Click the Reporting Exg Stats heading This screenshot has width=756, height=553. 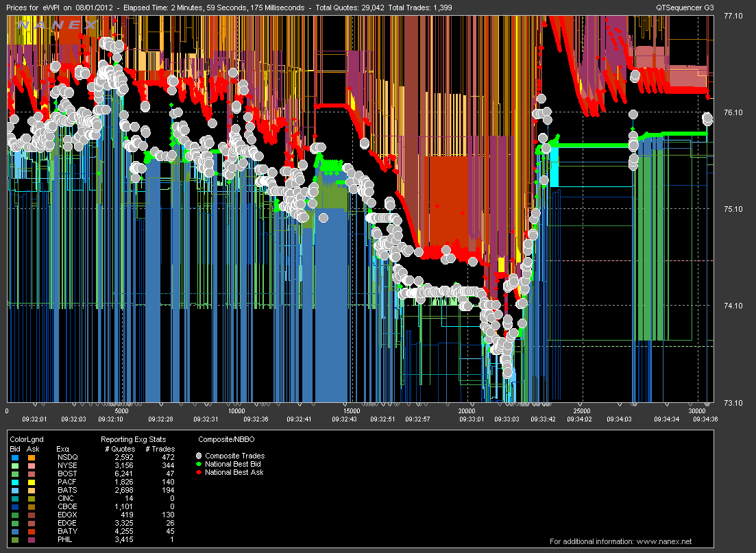click(133, 440)
